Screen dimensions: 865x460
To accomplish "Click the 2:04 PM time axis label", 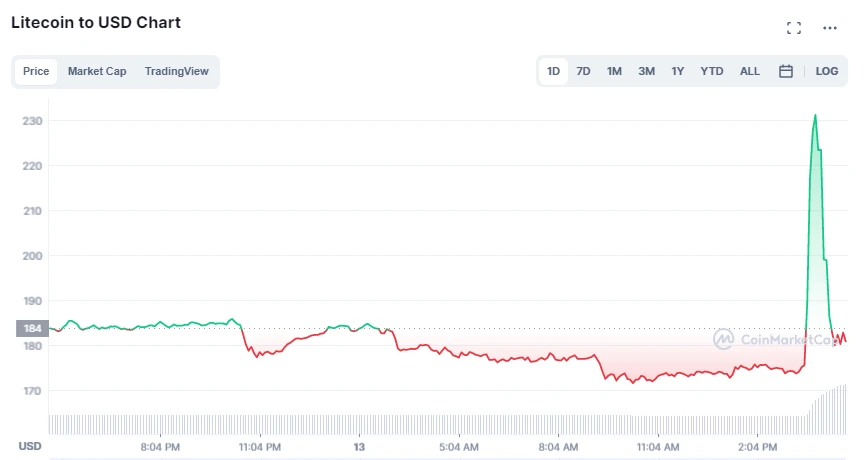I will pos(757,447).
